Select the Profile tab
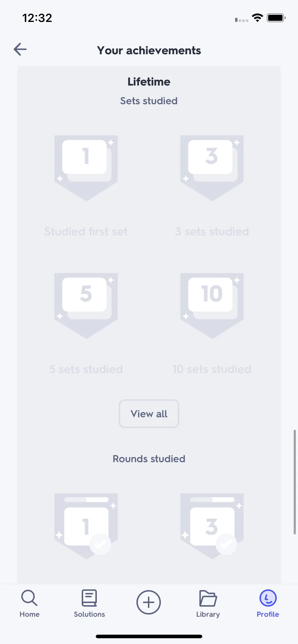Image resolution: width=298 pixels, height=644 pixels. tap(268, 604)
